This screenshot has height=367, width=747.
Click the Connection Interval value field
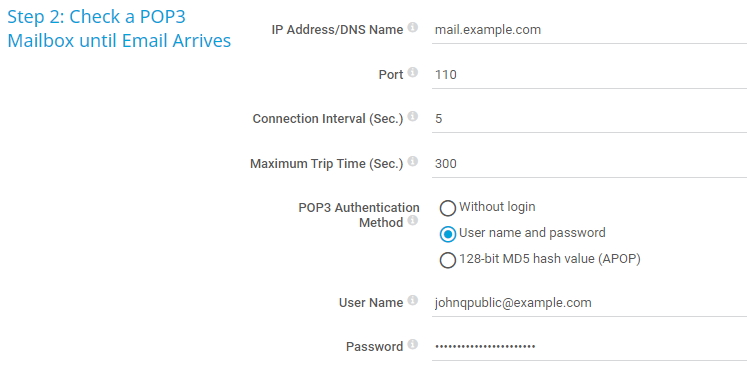pos(589,119)
